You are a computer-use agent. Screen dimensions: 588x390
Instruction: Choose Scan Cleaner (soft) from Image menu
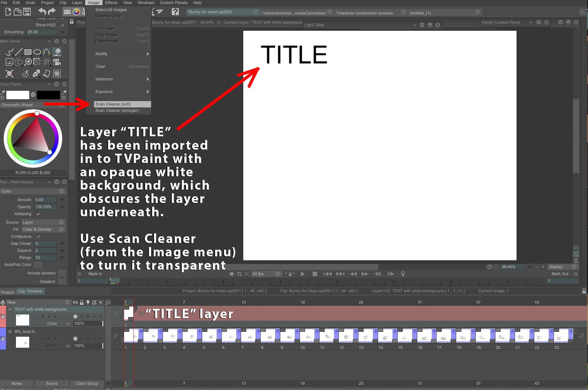click(x=122, y=104)
